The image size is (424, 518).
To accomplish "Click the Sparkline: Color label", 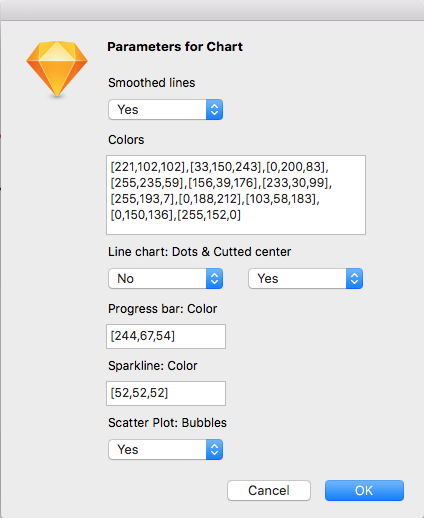I will 153,366.
